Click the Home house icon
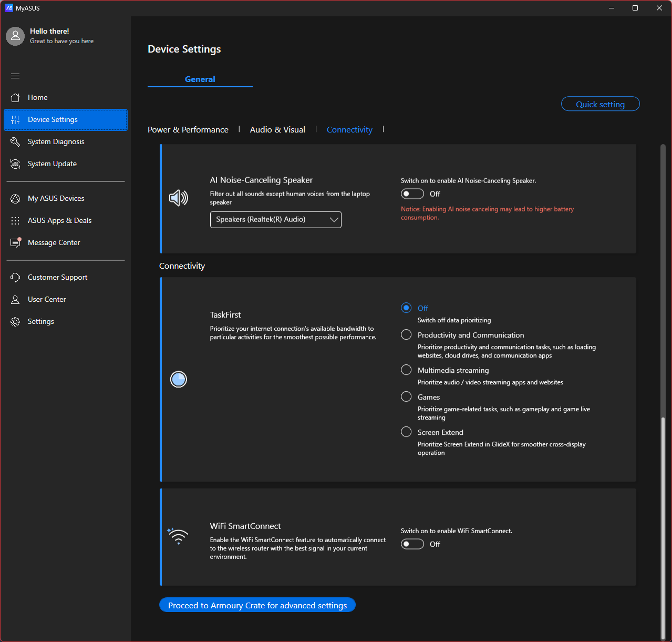The image size is (672, 642). coord(15,97)
